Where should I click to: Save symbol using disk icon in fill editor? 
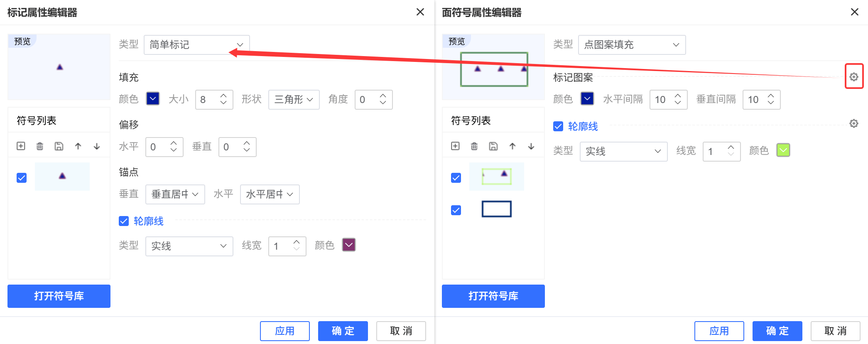(x=493, y=146)
